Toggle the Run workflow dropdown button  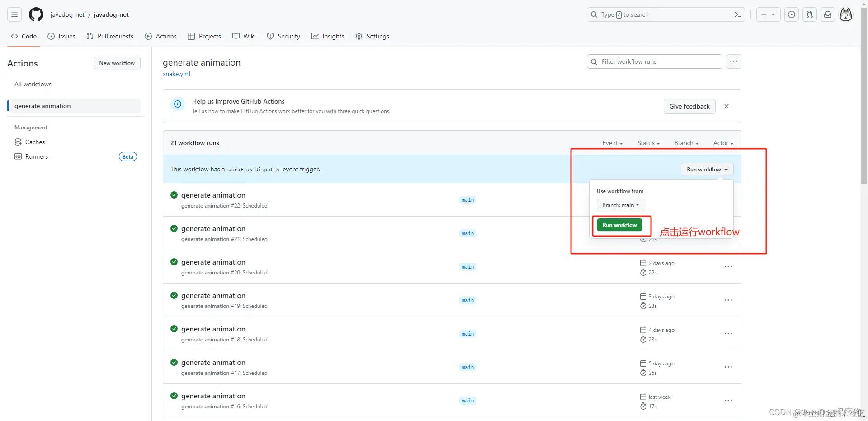pyautogui.click(x=707, y=170)
